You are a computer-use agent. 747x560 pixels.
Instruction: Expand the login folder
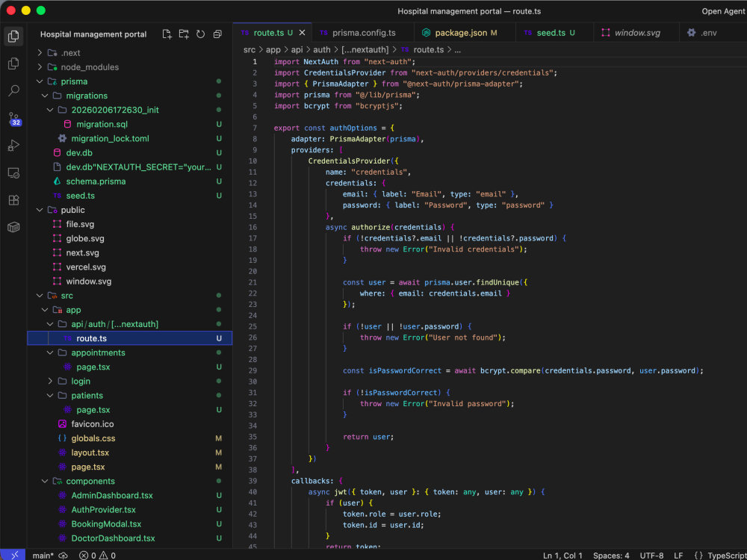[x=129, y=382]
